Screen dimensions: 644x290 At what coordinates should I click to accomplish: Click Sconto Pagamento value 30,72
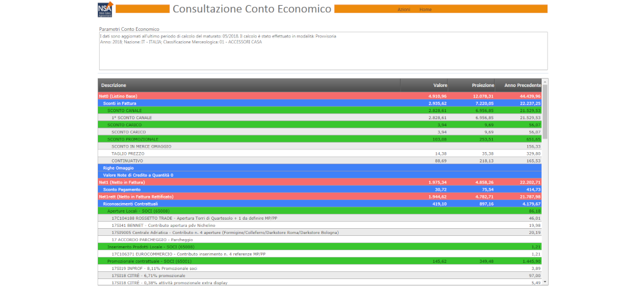click(441, 189)
